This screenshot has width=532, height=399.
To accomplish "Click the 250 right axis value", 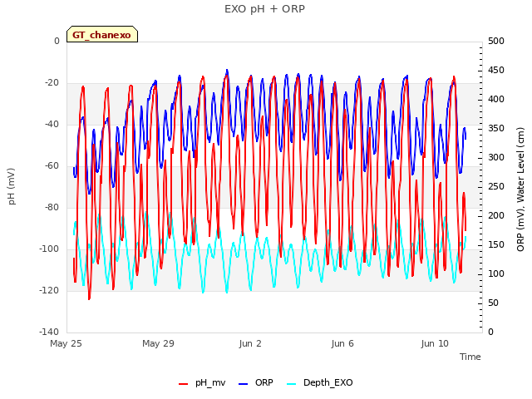I will 496,186.
